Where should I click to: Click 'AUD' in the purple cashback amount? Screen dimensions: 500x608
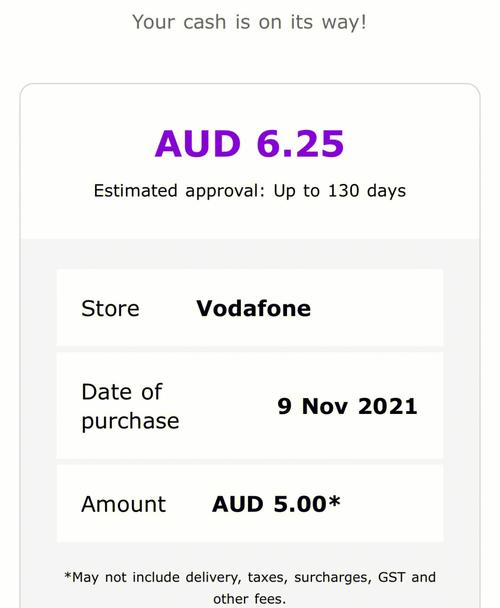click(x=198, y=144)
